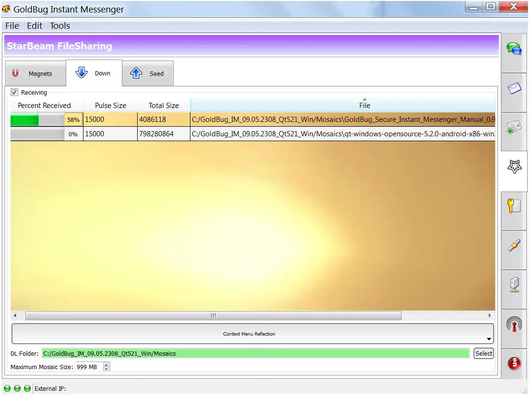Click the scrollbar left arrow
Viewport: 532px width, 397px height.
15,315
